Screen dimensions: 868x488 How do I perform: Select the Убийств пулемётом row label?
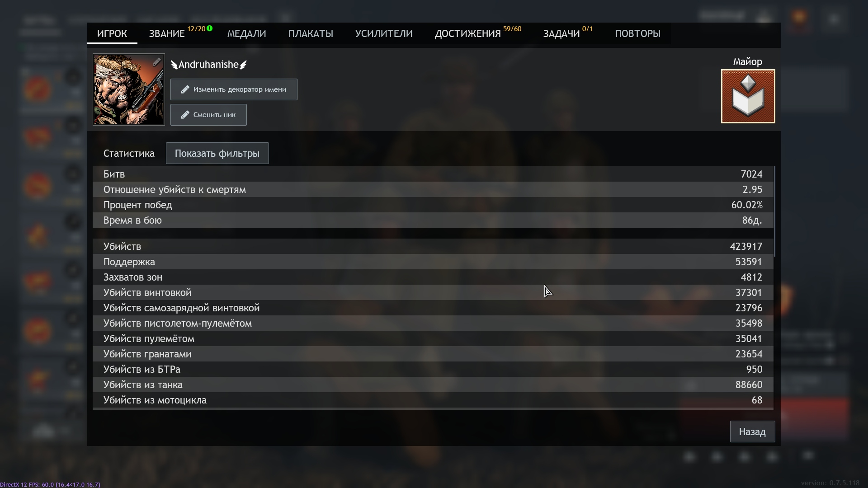pyautogui.click(x=149, y=339)
